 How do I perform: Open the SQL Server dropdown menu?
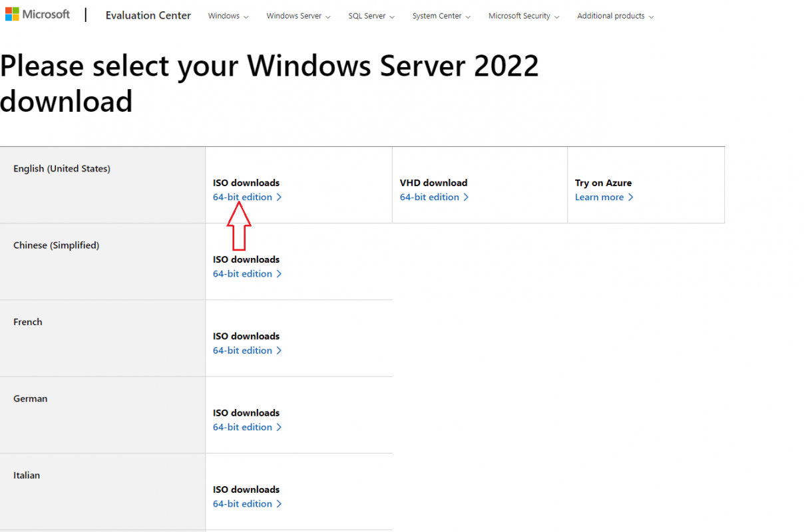(371, 16)
